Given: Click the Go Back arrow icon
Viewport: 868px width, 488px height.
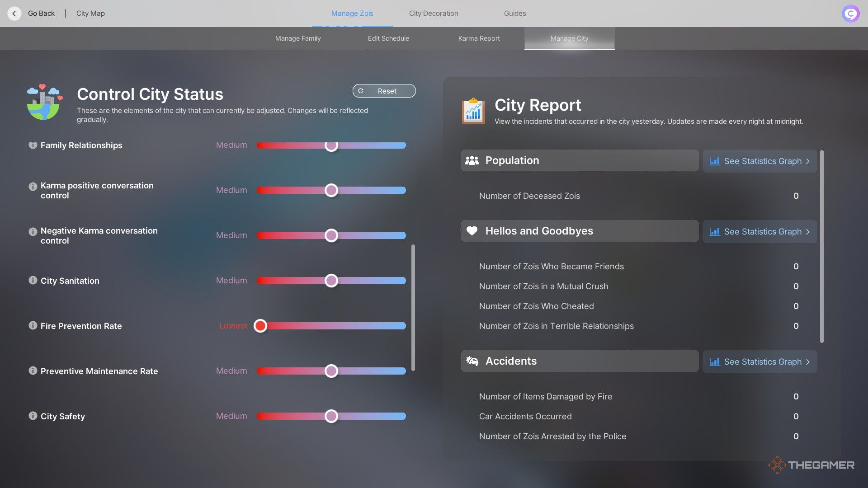Looking at the screenshot, I should (x=14, y=14).
